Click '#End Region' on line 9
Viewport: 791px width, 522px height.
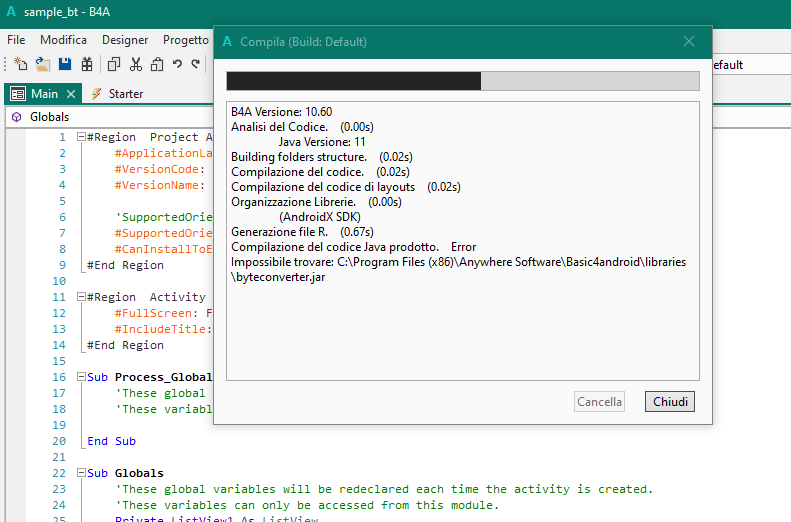(125, 265)
